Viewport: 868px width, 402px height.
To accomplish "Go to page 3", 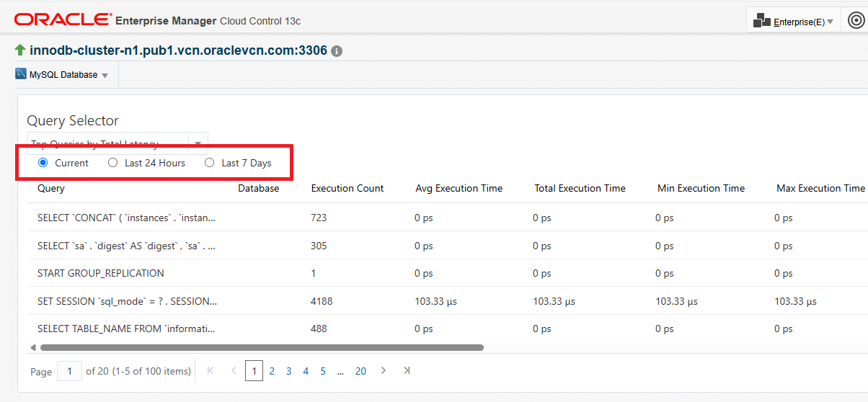I will click(288, 371).
